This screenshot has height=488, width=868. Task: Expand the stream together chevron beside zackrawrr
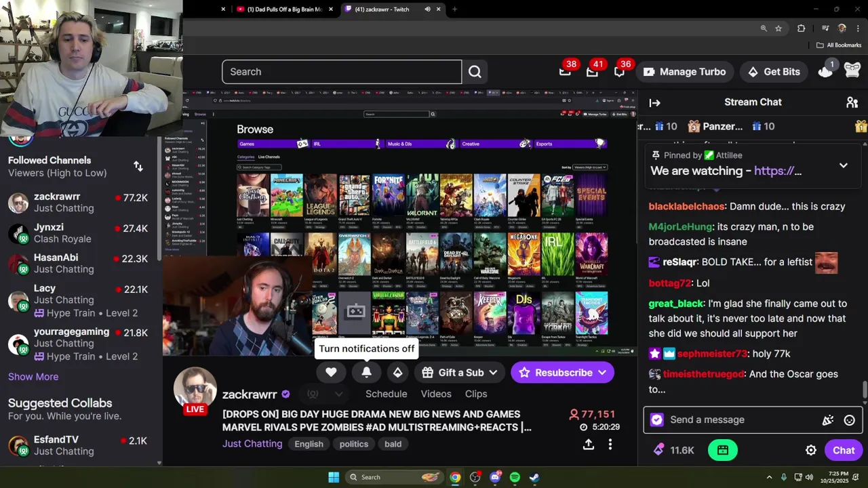point(338,394)
